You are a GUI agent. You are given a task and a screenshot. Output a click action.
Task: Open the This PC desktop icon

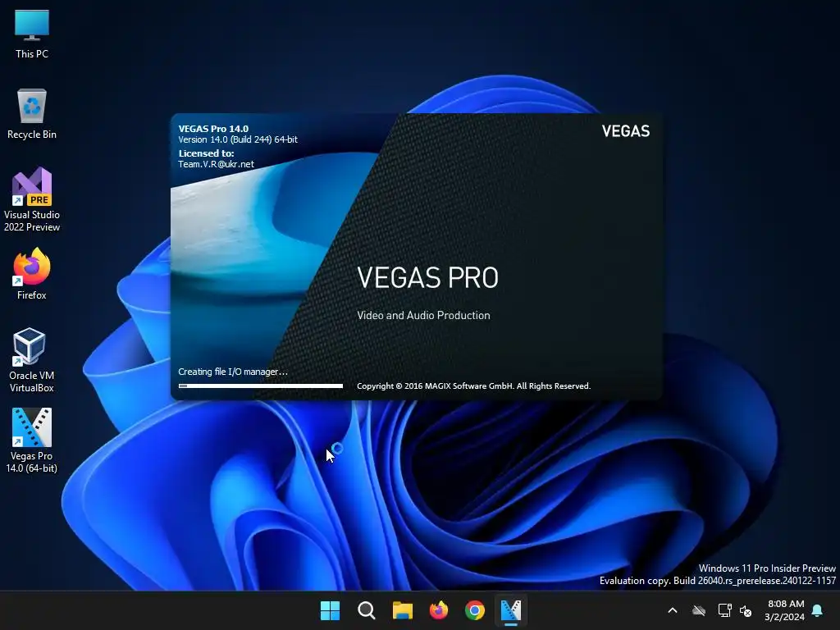32,34
